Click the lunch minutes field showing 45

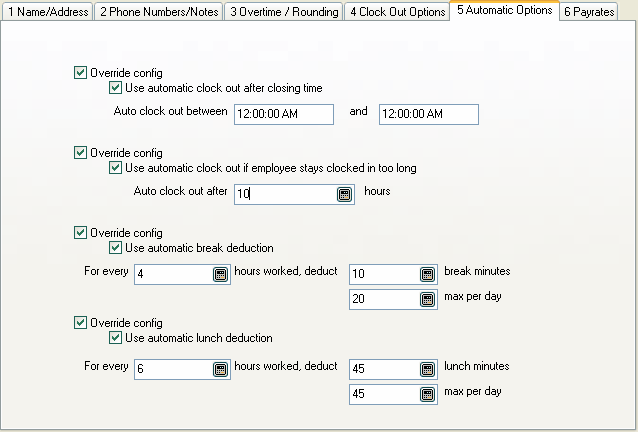(x=393, y=370)
